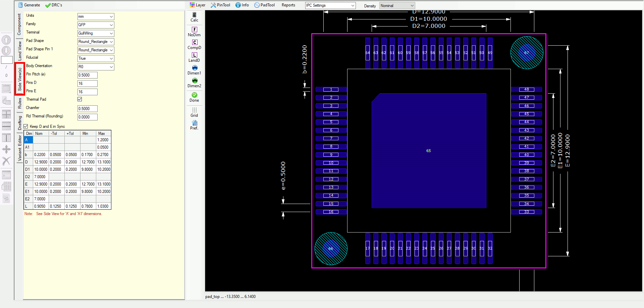The height and width of the screenshot is (308, 644).
Task: Open the Body Orientation dropdown
Action: pos(96,67)
